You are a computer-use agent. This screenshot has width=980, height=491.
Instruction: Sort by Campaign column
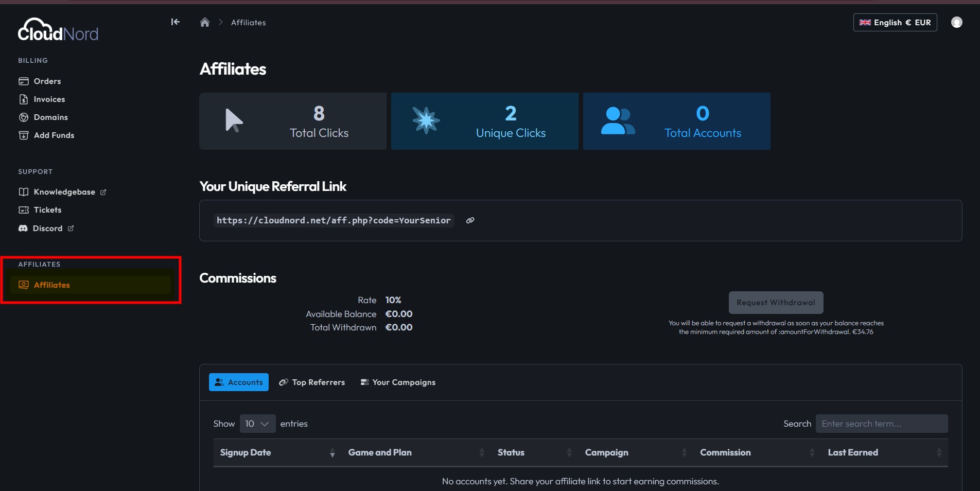(x=636, y=452)
